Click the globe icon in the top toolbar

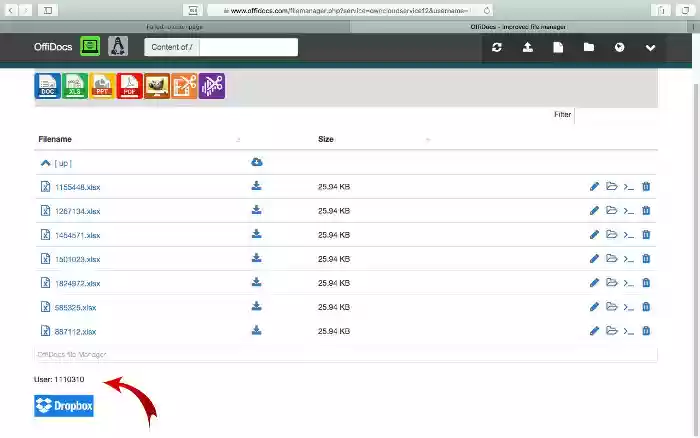[619, 47]
